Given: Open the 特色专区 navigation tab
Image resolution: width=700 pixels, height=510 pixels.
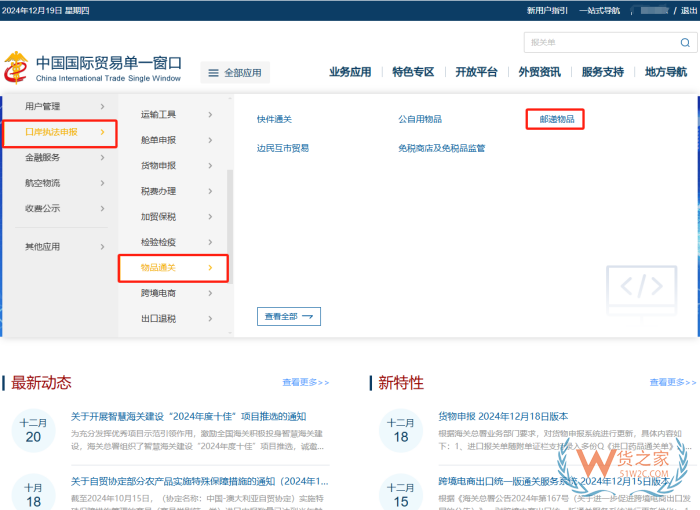Looking at the screenshot, I should click(x=413, y=72).
